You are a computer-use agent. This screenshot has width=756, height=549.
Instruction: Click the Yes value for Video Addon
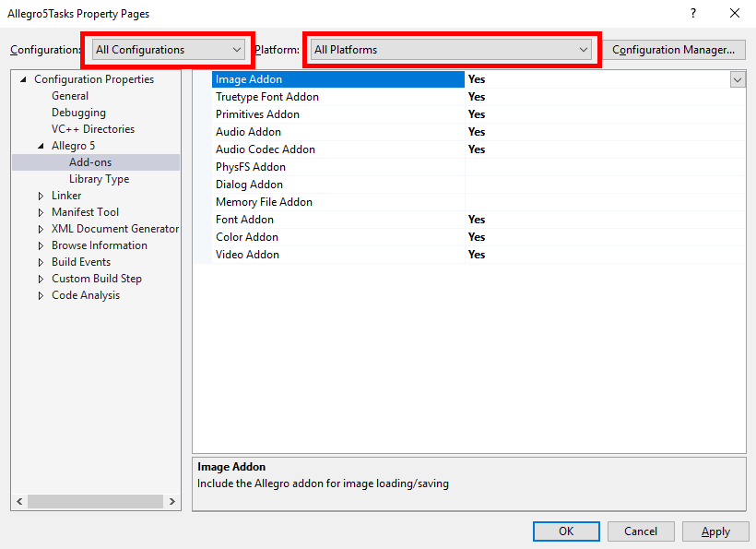[477, 255]
